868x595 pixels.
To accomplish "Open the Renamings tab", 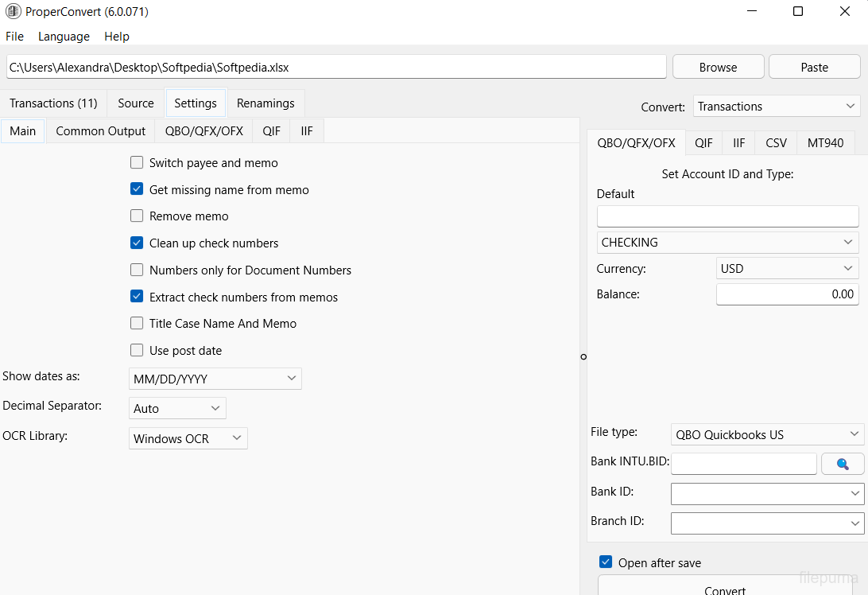I will (265, 103).
